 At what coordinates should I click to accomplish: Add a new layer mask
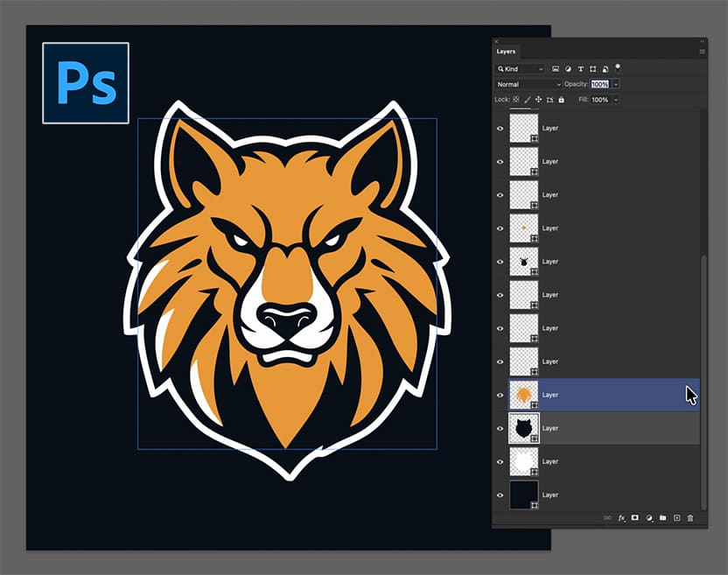[x=635, y=517]
